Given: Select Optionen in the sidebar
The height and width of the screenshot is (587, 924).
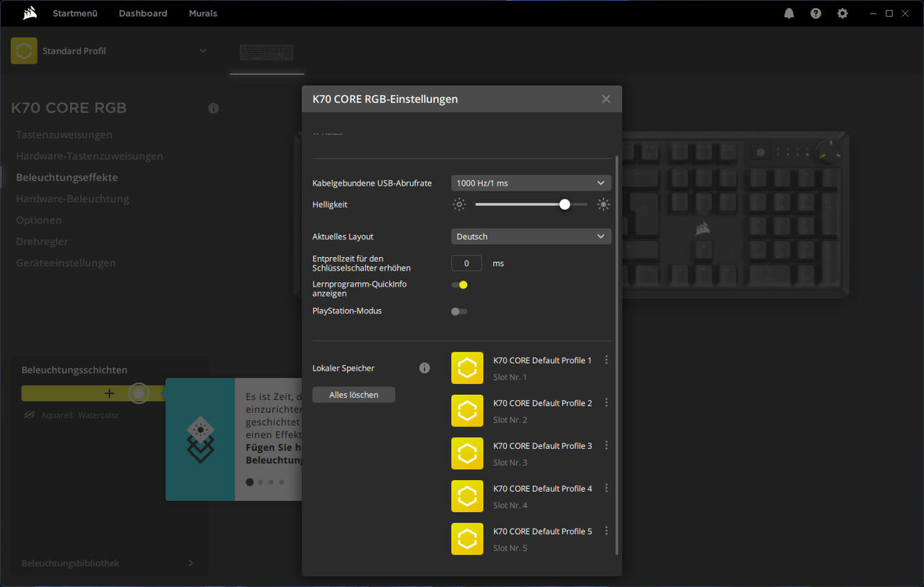Looking at the screenshot, I should pyautogui.click(x=39, y=220).
